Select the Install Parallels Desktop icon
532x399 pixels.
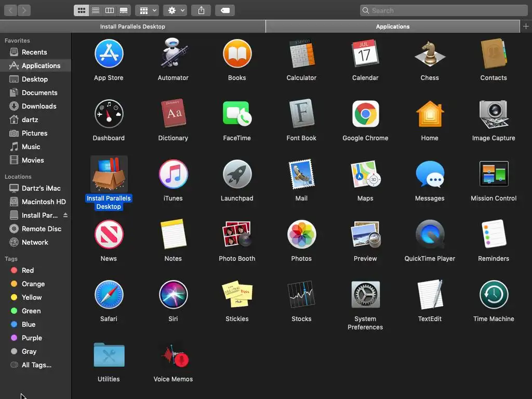(109, 174)
